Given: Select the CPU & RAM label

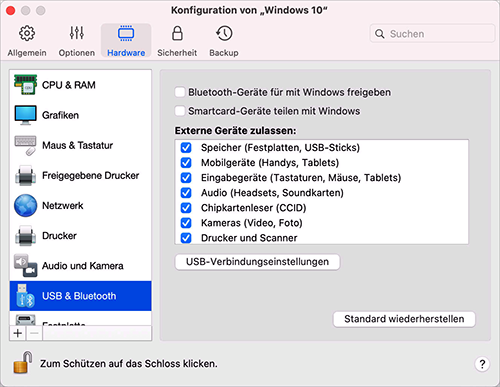Looking at the screenshot, I should click(x=69, y=85).
